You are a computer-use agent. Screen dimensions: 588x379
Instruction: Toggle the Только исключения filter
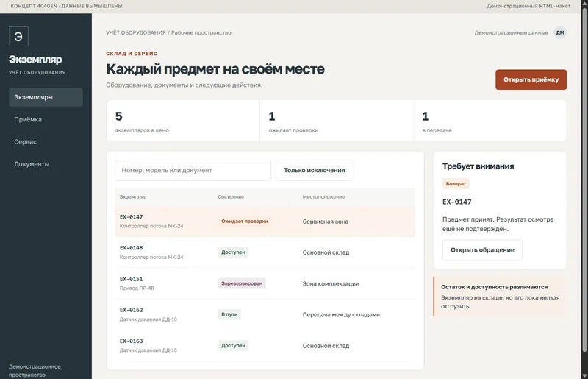pyautogui.click(x=315, y=170)
